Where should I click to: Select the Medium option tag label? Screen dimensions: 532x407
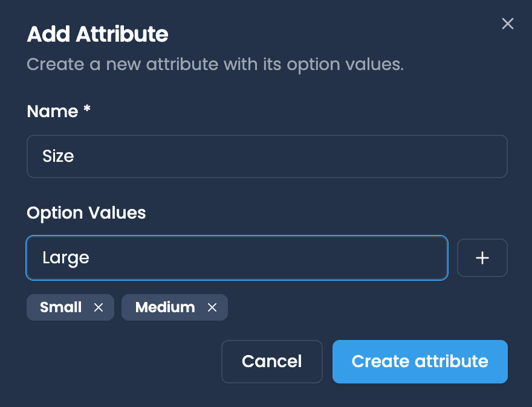click(165, 307)
